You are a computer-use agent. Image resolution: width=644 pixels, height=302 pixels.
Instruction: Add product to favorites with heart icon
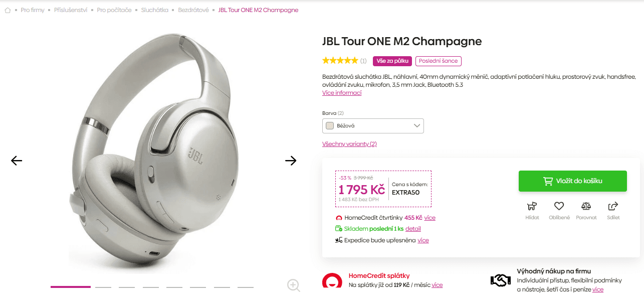click(x=559, y=207)
